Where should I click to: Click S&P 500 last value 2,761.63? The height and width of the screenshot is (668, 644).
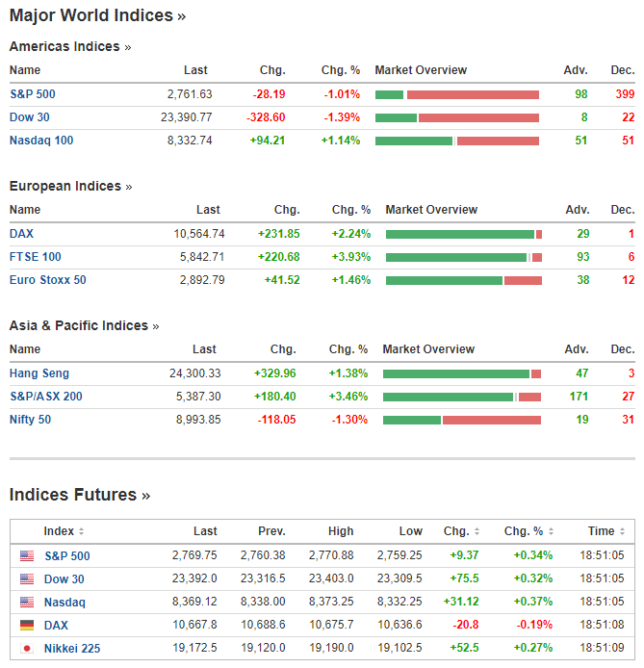click(190, 94)
